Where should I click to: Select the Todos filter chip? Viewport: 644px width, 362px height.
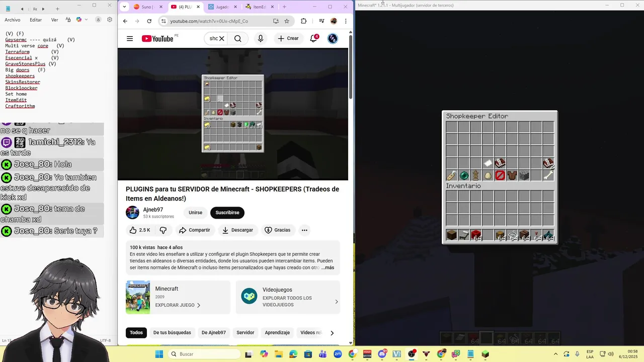coord(136,333)
